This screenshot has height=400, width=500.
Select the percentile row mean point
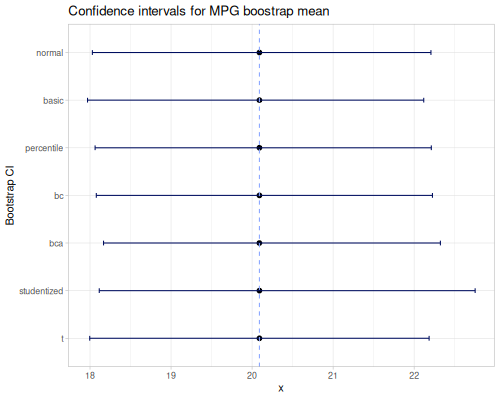pyautogui.click(x=259, y=148)
